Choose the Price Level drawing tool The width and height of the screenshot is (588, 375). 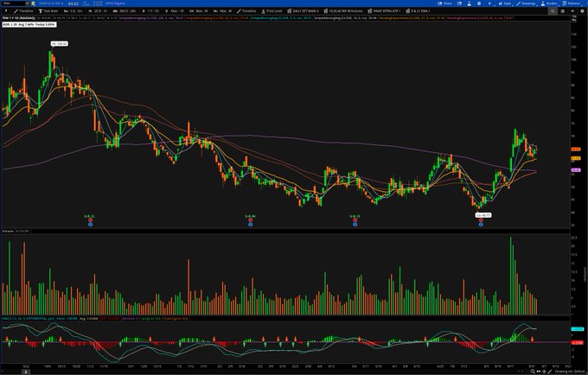click(272, 11)
